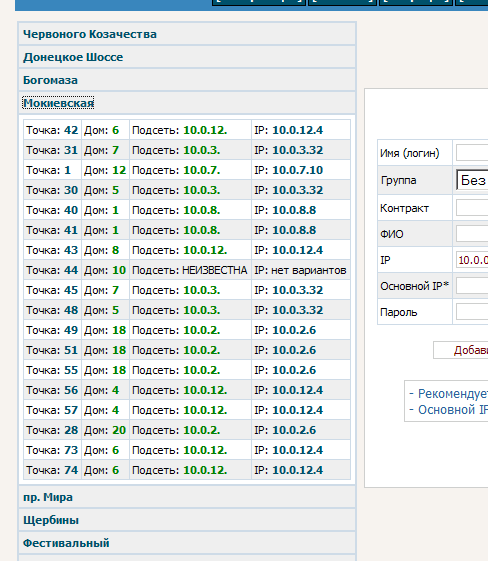Expand the Червоного Козачества section

(90, 34)
